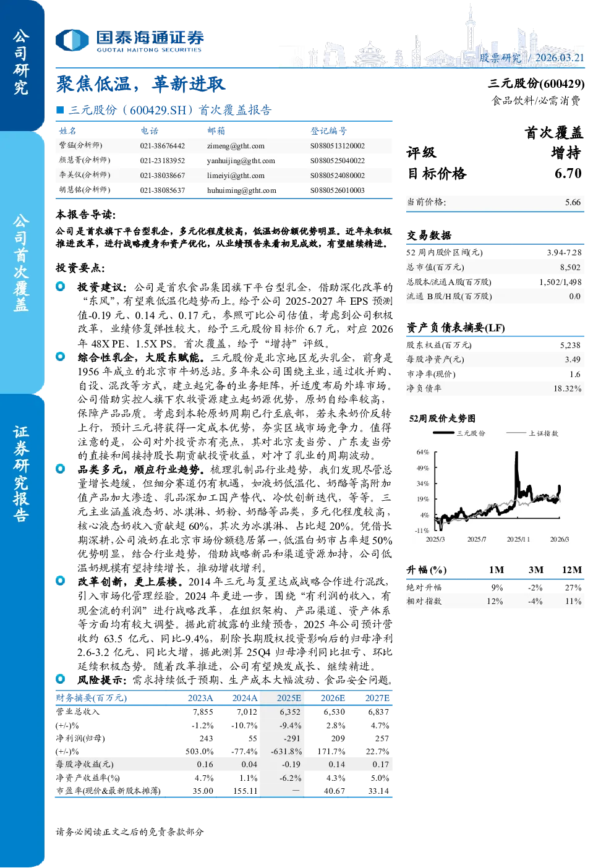
Task: Click the 姓名 column header
Action: pos(68,131)
